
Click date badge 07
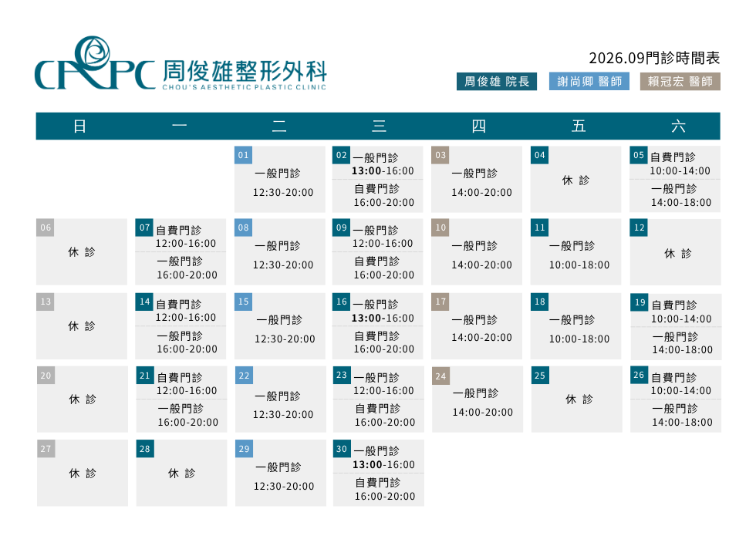pos(144,228)
